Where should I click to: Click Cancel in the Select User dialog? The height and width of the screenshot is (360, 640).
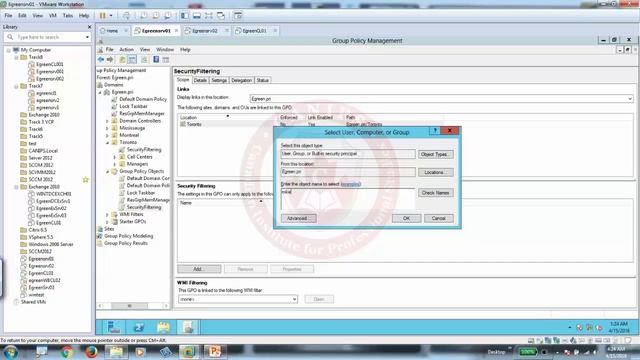[x=439, y=218]
